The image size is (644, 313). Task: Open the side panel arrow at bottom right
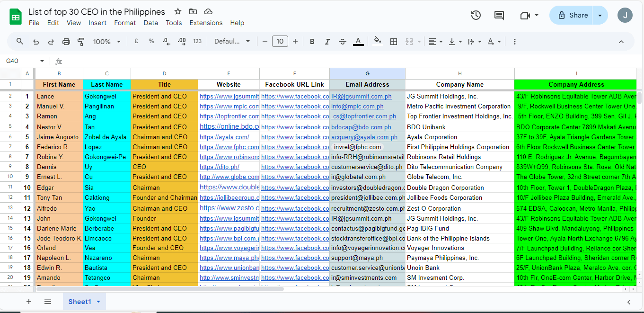629,302
